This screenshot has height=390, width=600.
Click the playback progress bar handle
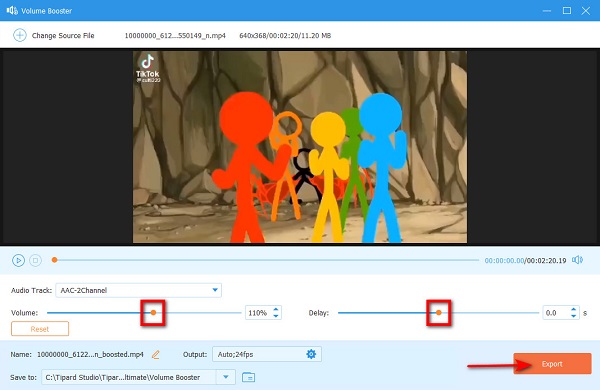click(55, 260)
